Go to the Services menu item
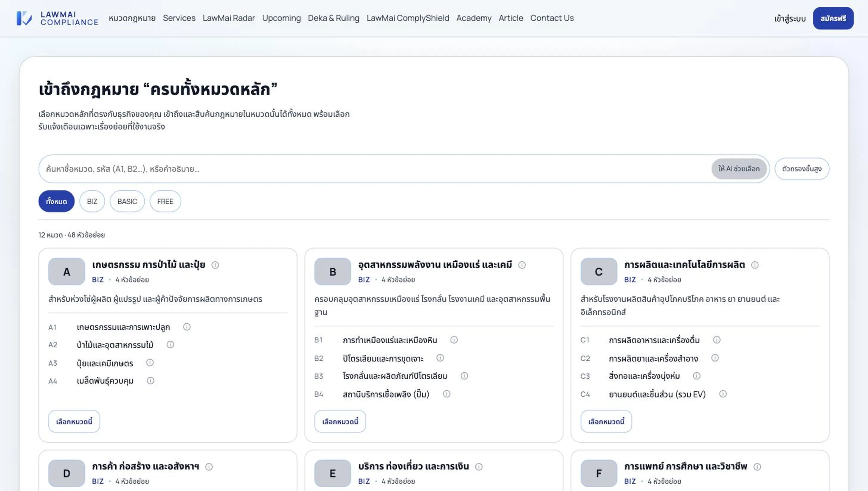The width and height of the screenshot is (868, 491). point(179,18)
